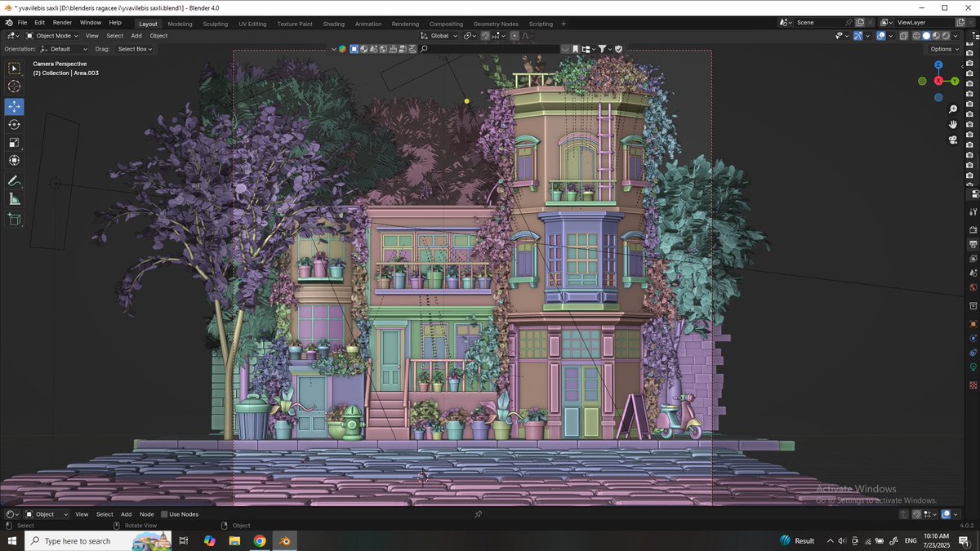Image resolution: width=980 pixels, height=551 pixels.
Task: Add a workspace with plus button
Action: pyautogui.click(x=563, y=24)
